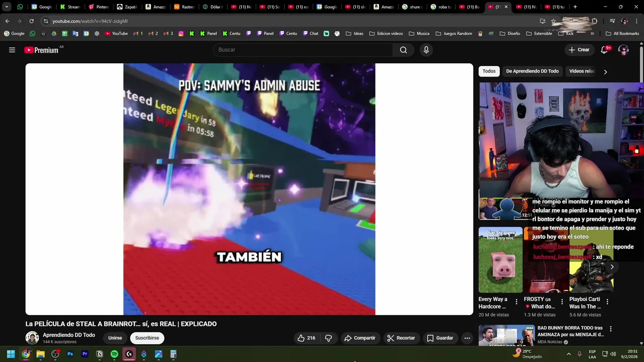Open Logitech G HUB taskbar icon
Screen dimensions: 644x362
click(x=129, y=354)
